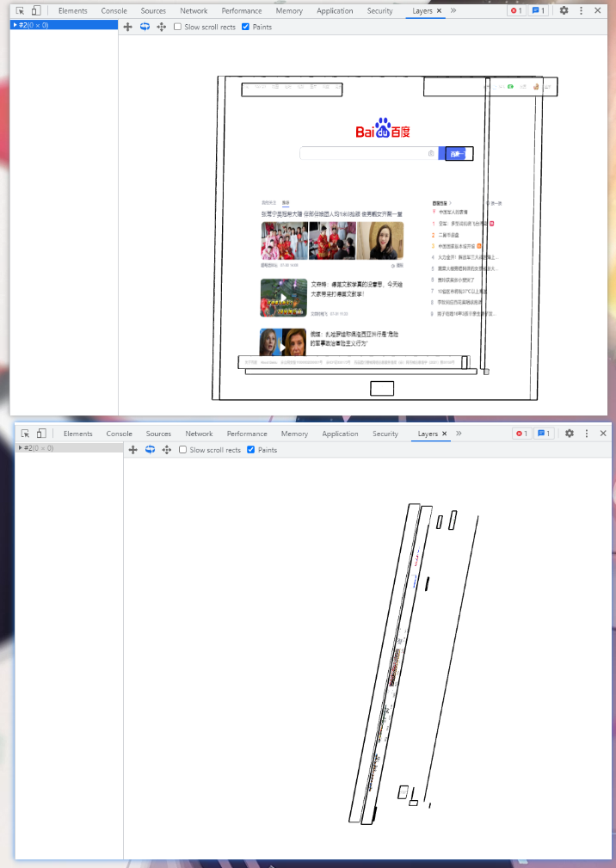Open Sources tab in lower DevTools
This screenshot has width=616, height=868.
158,434
